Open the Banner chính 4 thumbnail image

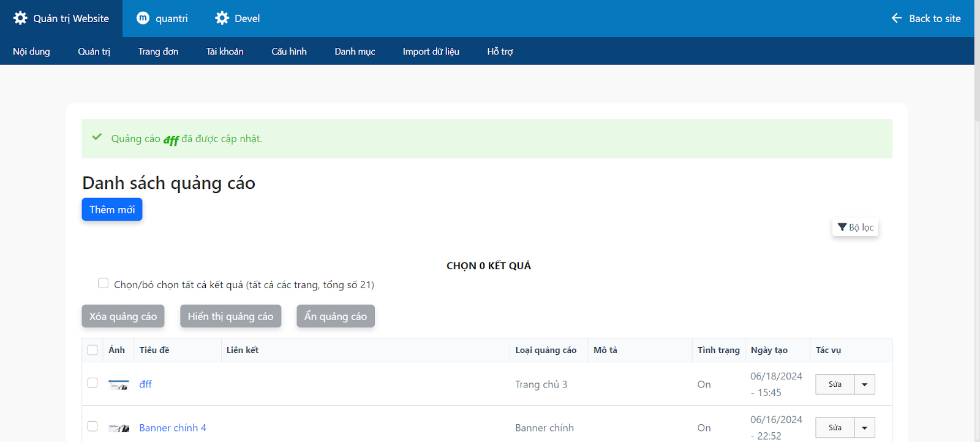118,428
